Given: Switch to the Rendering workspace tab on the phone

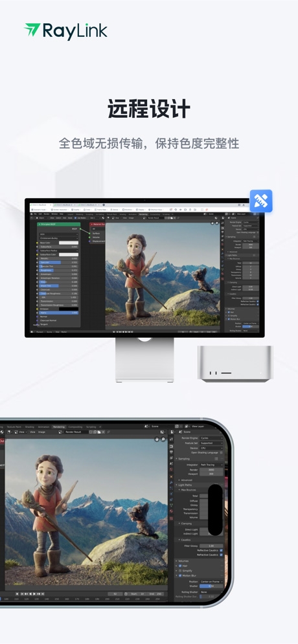Looking at the screenshot, I should point(59,427).
